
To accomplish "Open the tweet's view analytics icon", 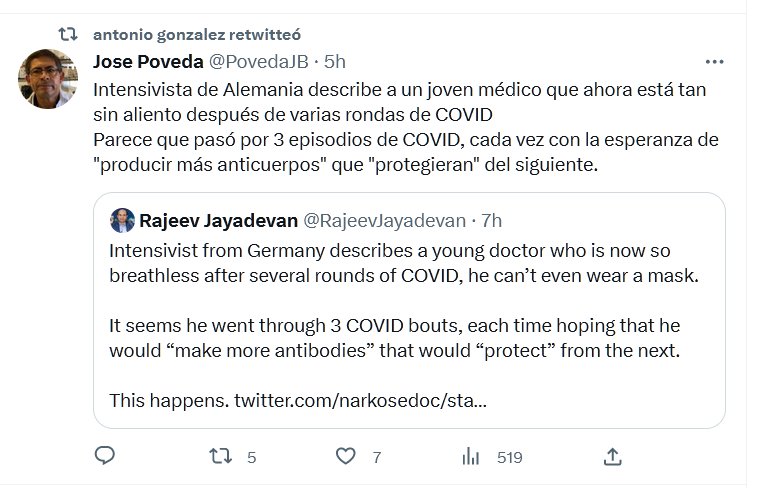I will [471, 457].
